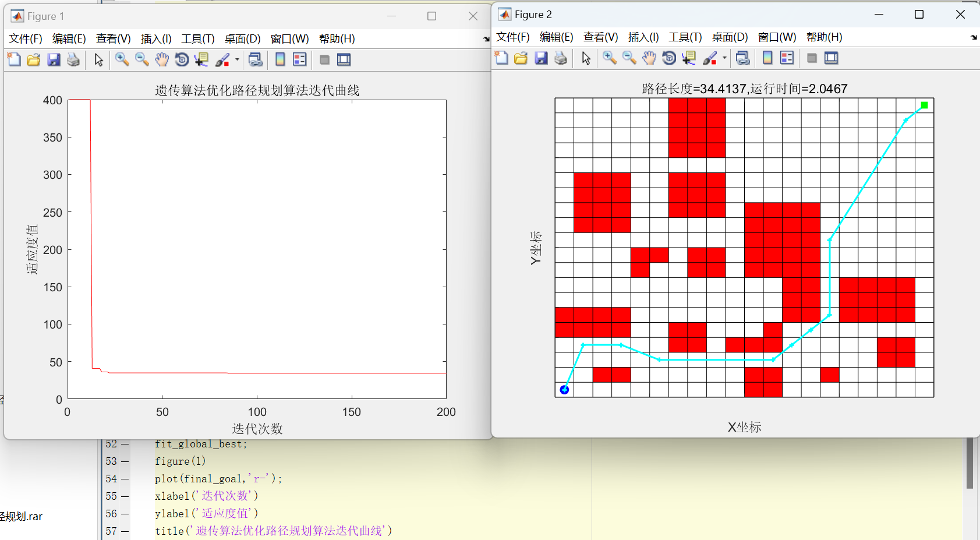
Task: Toggle Pan hand tool in Figure 2
Action: tap(649, 58)
